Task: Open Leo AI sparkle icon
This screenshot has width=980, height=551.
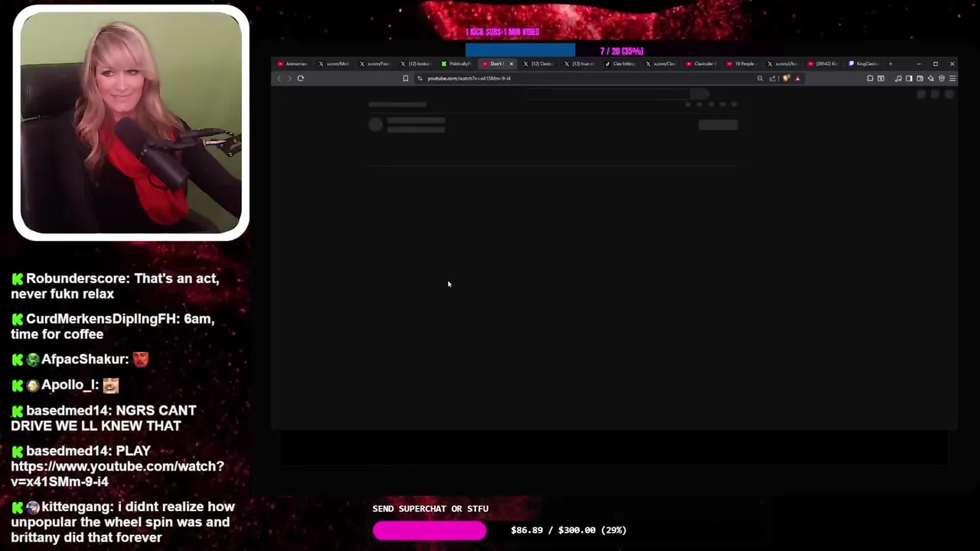Action: 931,78
